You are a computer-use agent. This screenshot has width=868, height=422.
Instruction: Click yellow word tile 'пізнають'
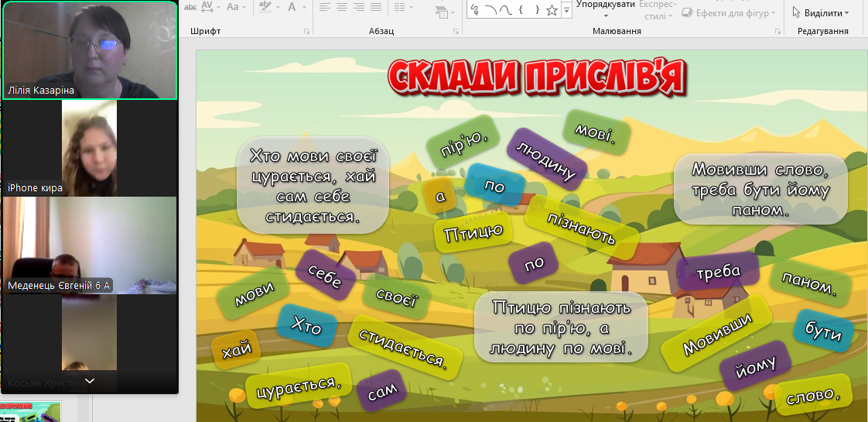pyautogui.click(x=581, y=228)
